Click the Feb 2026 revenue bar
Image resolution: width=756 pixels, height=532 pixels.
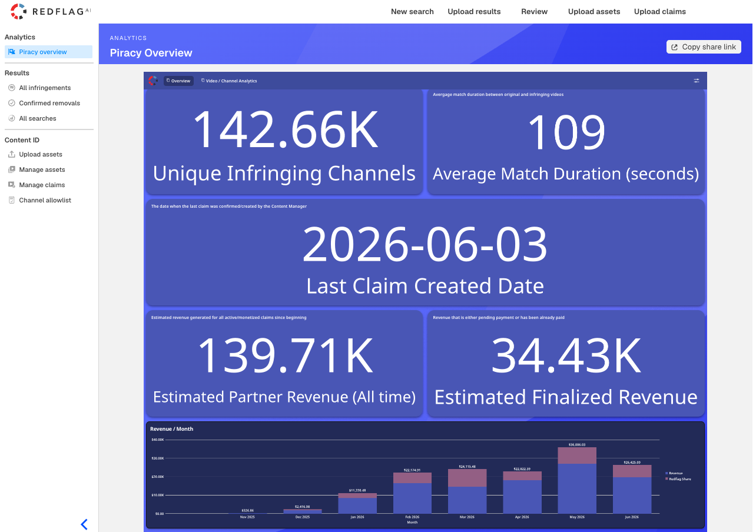click(412, 493)
